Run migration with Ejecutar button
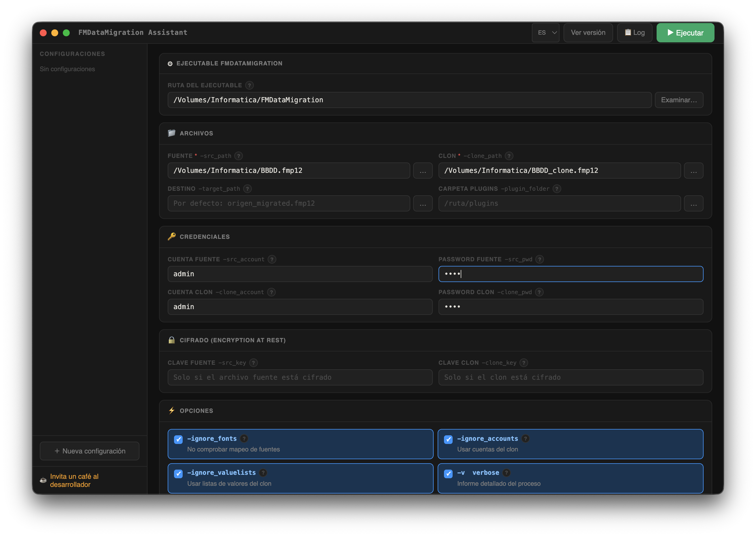The image size is (756, 537). pyautogui.click(x=686, y=33)
